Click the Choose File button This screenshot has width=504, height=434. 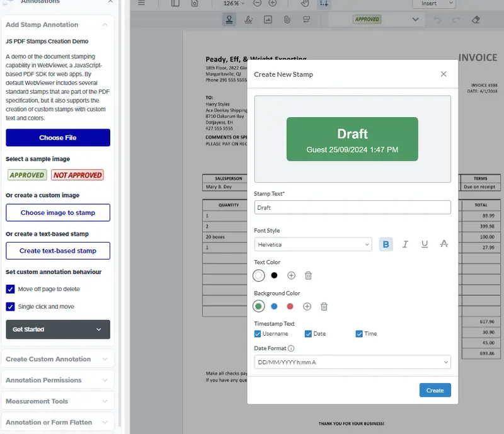tap(58, 137)
